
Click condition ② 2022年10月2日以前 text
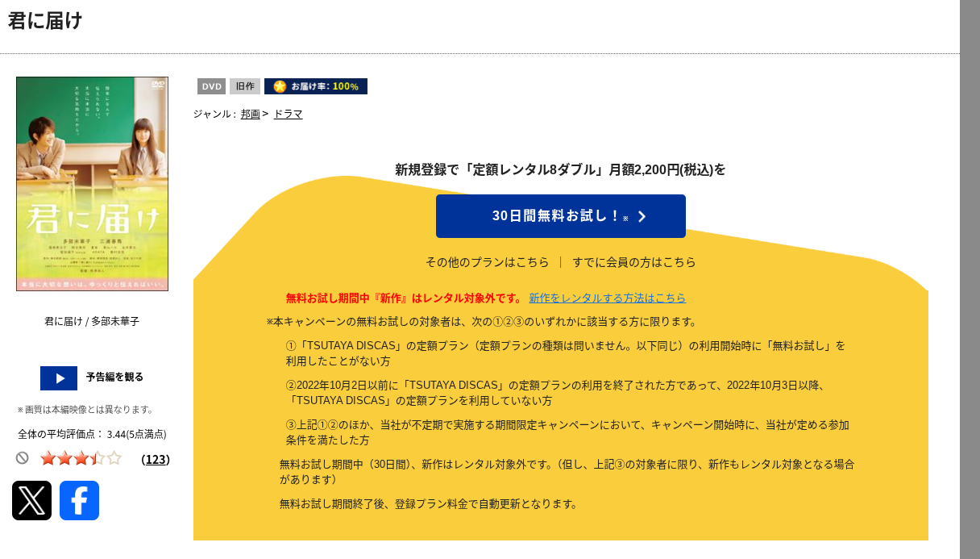point(556,393)
